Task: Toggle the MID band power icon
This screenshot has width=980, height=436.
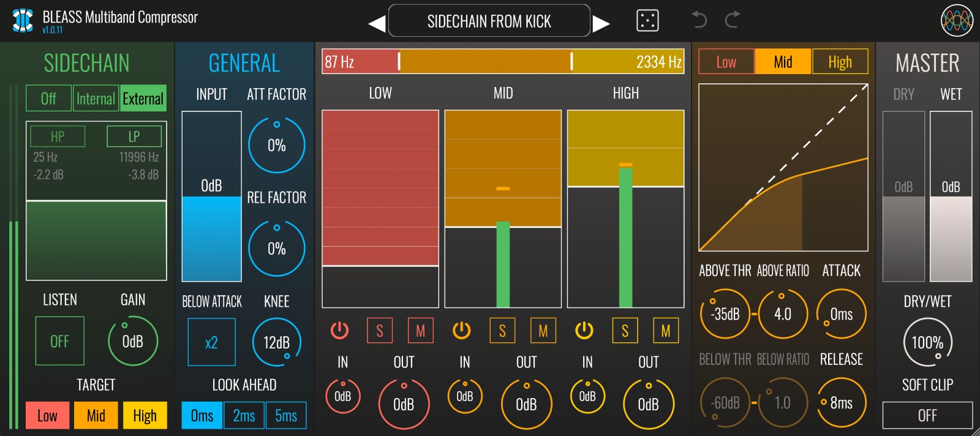Action: point(461,331)
